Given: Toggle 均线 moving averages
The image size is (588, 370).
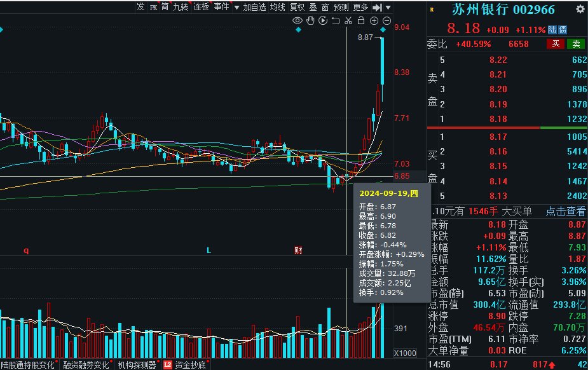Looking at the screenshot, I should coord(278,7).
